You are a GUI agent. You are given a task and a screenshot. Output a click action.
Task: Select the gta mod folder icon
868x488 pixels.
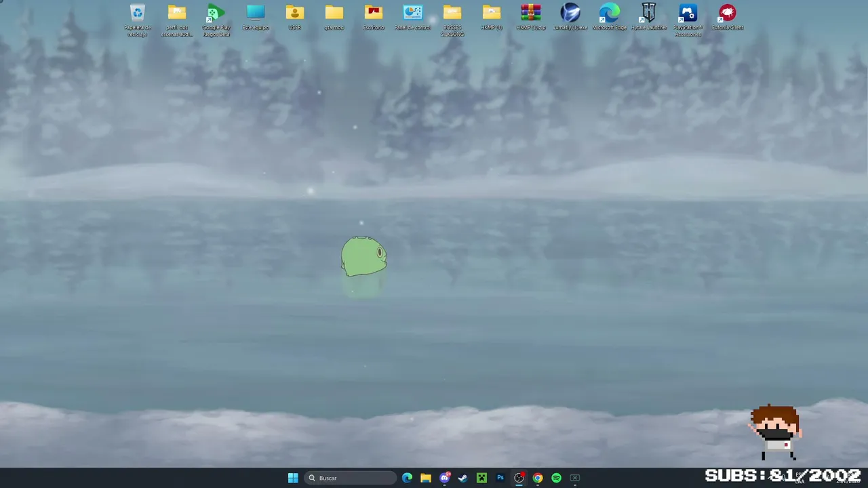click(x=334, y=17)
